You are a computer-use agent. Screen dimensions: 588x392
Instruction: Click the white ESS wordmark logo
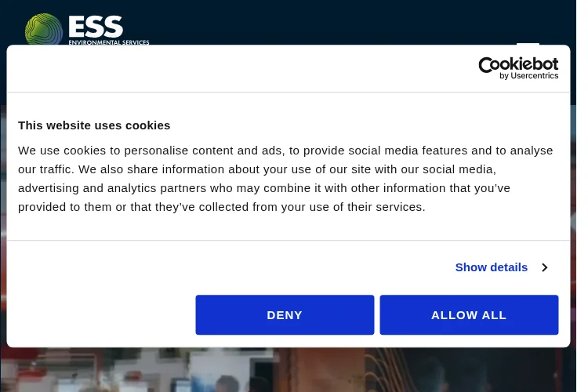(x=96, y=26)
